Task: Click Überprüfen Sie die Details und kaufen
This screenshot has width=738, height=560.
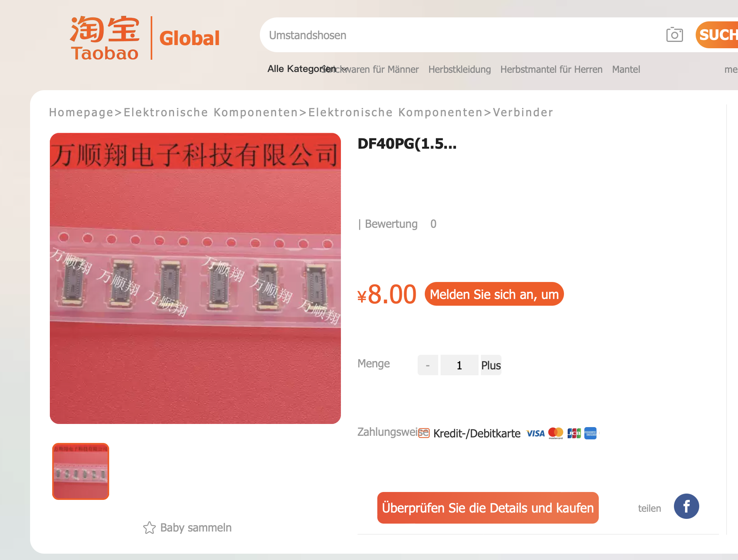Action: click(x=488, y=508)
